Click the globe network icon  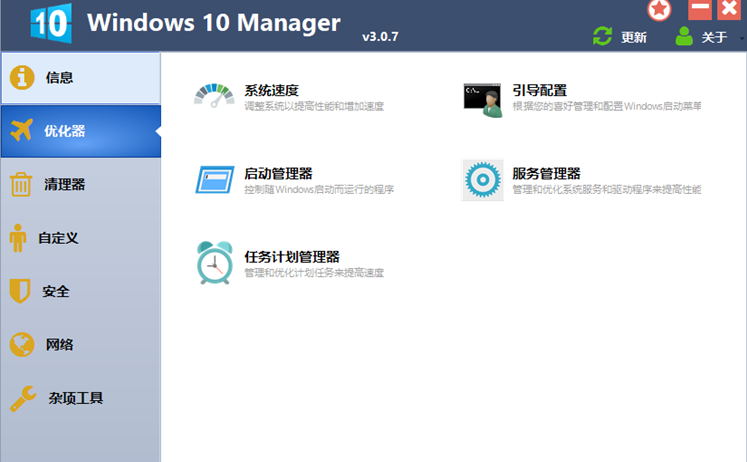(x=22, y=344)
